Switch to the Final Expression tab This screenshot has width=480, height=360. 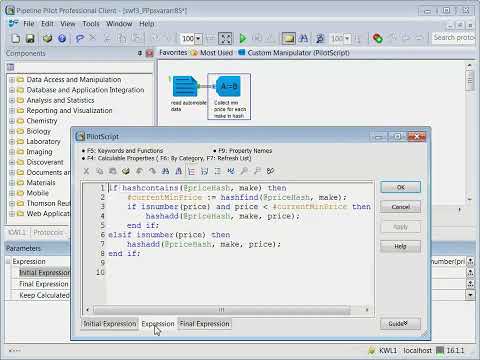coord(205,324)
